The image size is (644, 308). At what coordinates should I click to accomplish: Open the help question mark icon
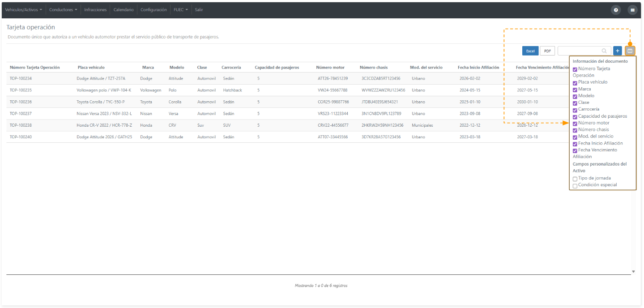click(616, 10)
